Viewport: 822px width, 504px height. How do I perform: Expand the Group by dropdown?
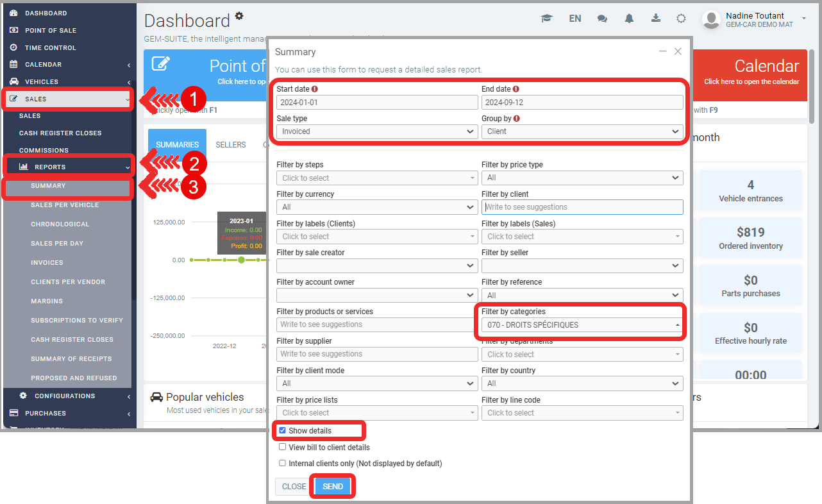click(x=582, y=131)
